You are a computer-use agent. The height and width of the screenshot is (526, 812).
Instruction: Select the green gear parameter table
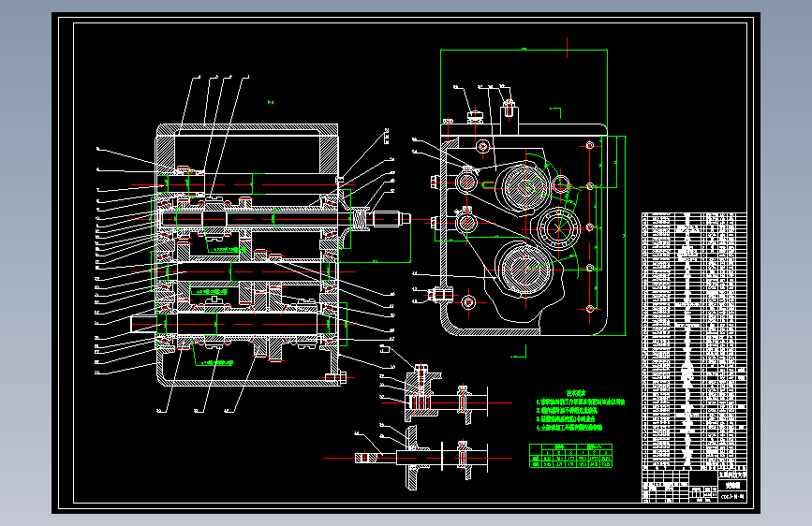coord(570,456)
